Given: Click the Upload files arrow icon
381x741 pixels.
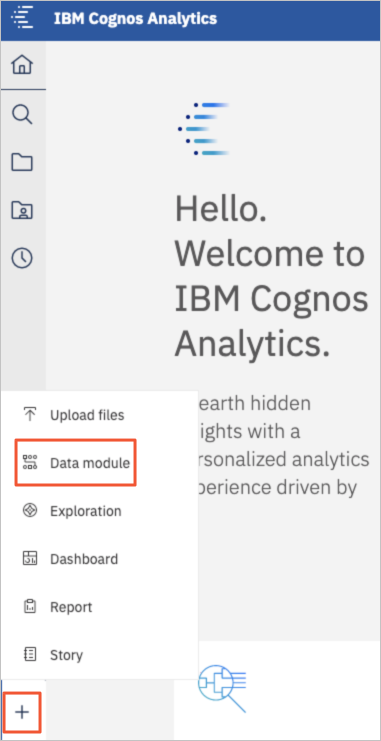Looking at the screenshot, I should tap(30, 415).
